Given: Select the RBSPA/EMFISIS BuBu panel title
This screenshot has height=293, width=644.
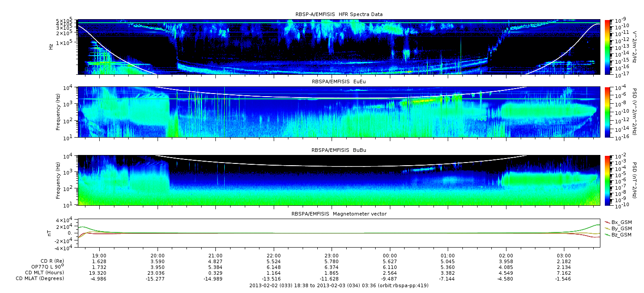Looking at the screenshot, I should click(339, 150).
